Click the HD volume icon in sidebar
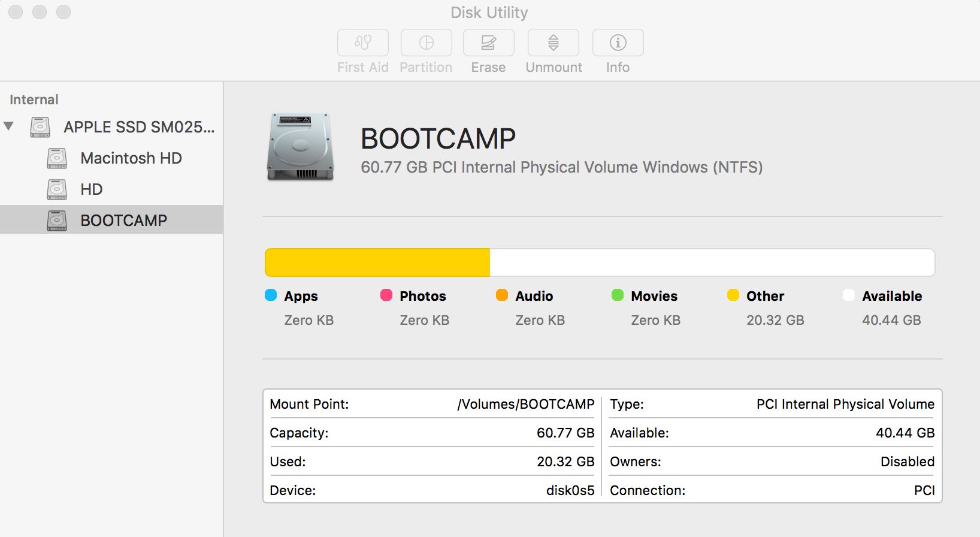This screenshot has width=980, height=537. 57,189
